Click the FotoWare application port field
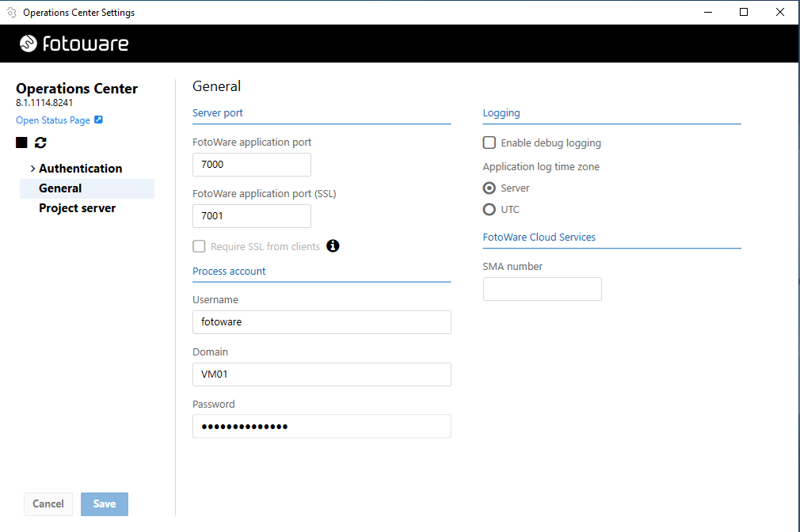The height and width of the screenshot is (532, 800). tap(252, 164)
